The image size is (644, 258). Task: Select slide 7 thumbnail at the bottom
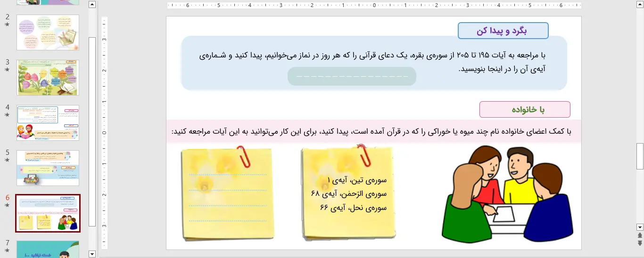coord(48,250)
